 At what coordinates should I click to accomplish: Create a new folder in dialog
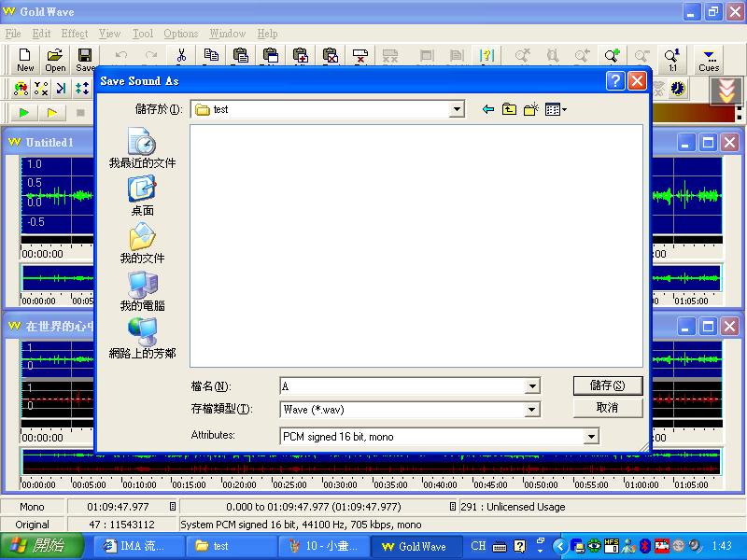tap(530, 109)
